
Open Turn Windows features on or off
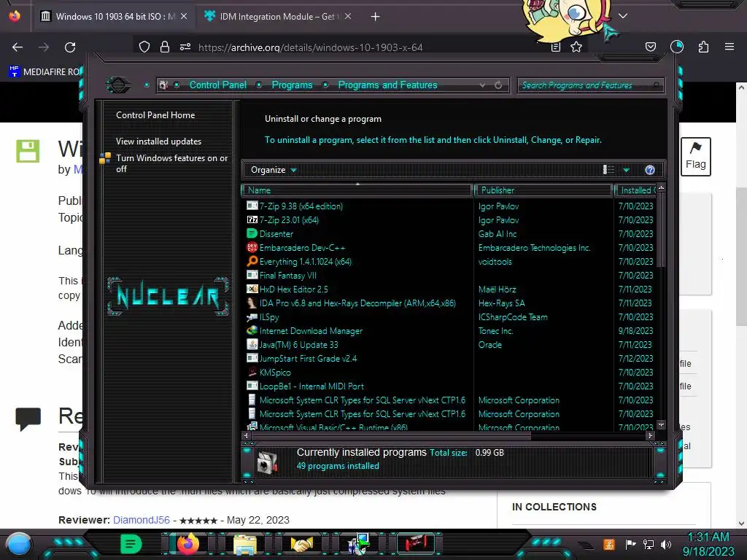point(172,163)
